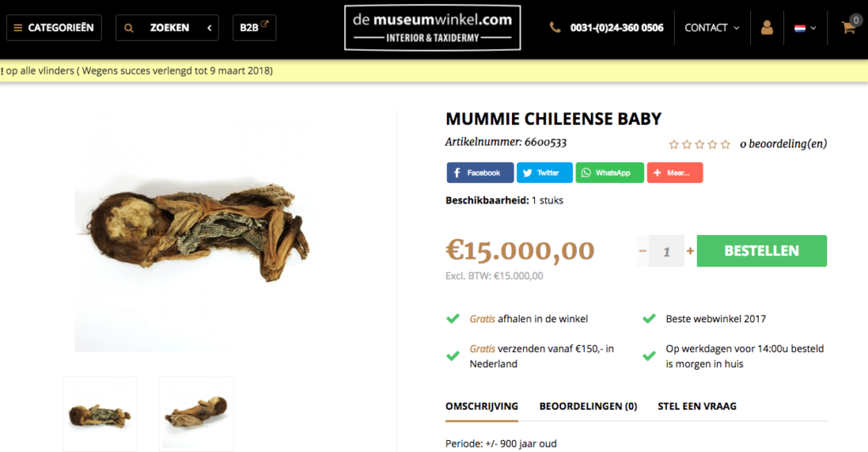Rate the product five stars
The image size is (868, 452).
pyautogui.click(x=726, y=144)
